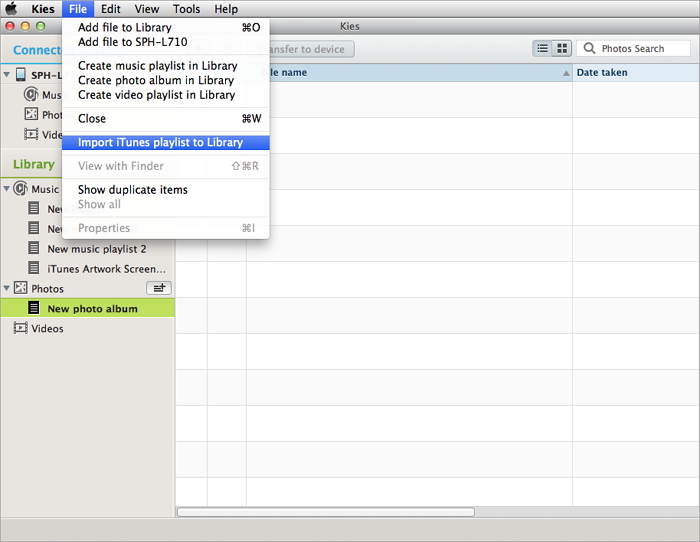Open the View menu
This screenshot has height=542, width=700.
(147, 9)
